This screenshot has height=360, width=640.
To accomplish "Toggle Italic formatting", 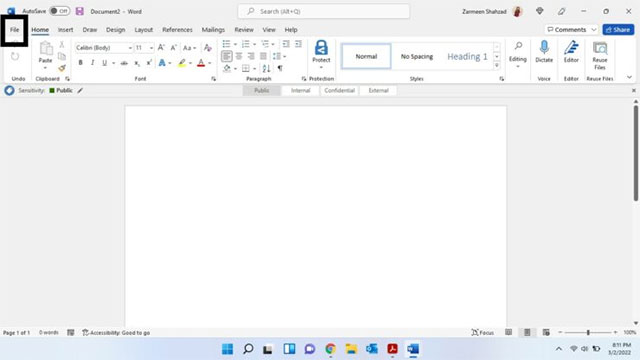I will tap(93, 63).
